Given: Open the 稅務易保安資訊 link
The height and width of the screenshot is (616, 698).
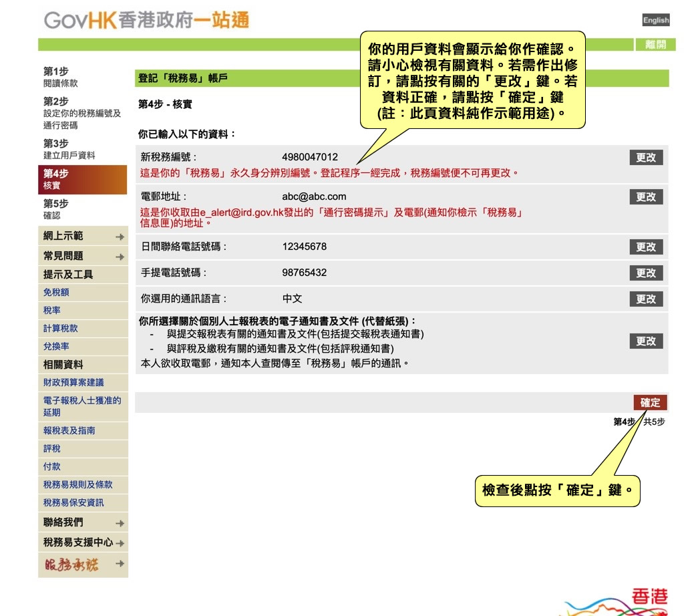Looking at the screenshot, I should [73, 502].
